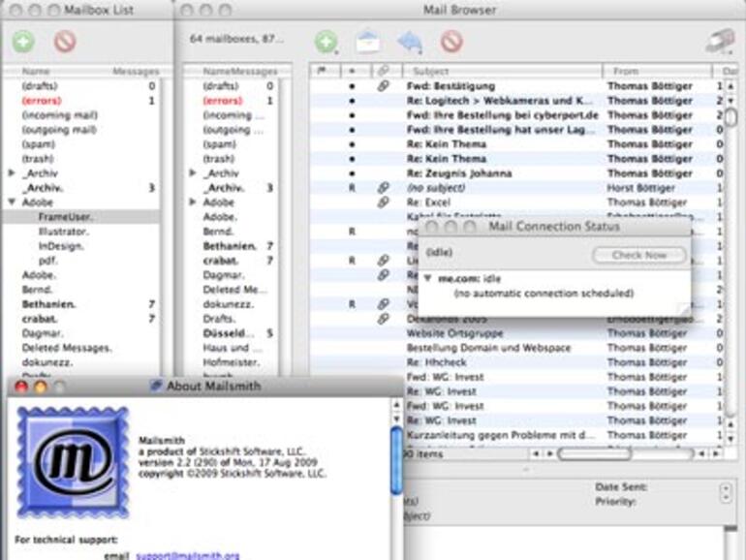Select dokunezz. mailbox in Mail Browser pane

point(231,304)
